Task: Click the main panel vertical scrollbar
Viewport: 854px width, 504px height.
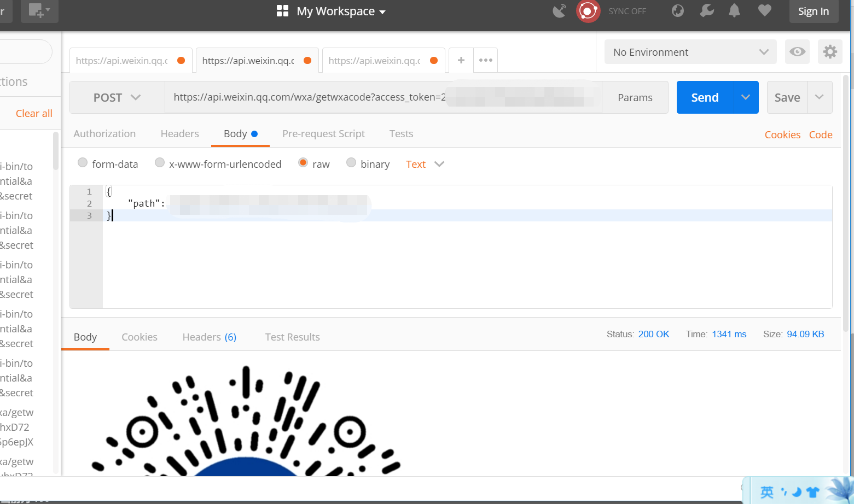Action: coord(846,202)
